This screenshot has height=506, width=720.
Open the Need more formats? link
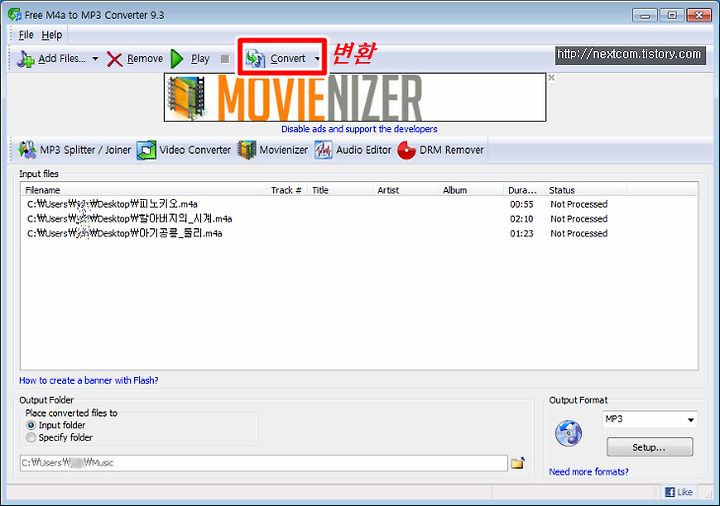point(589,472)
